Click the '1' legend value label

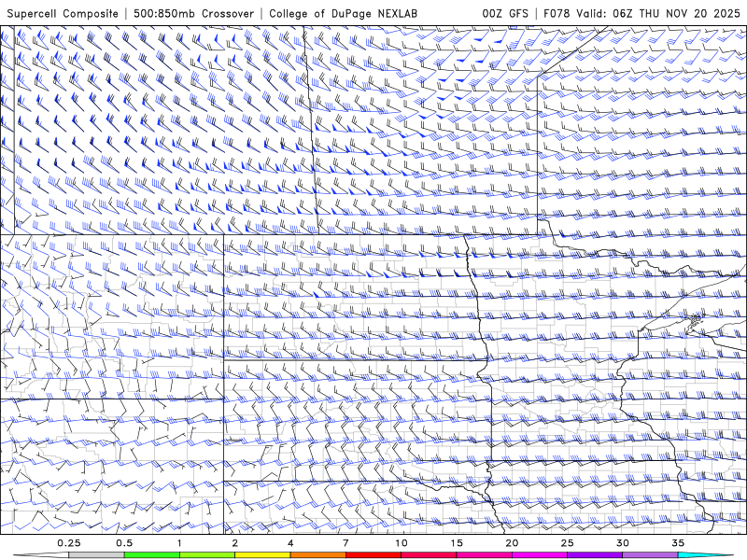[179, 543]
